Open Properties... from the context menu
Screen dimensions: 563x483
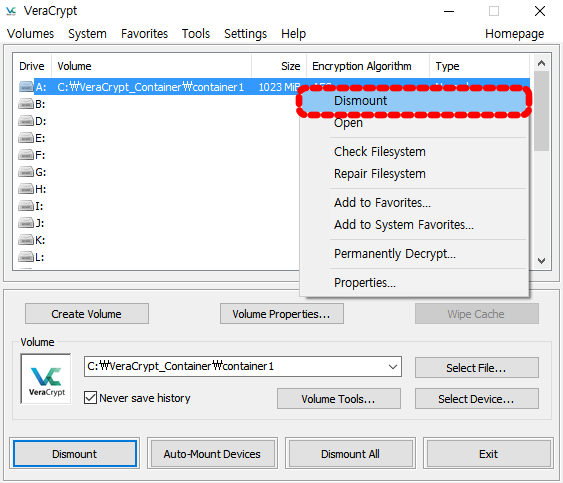414,283
